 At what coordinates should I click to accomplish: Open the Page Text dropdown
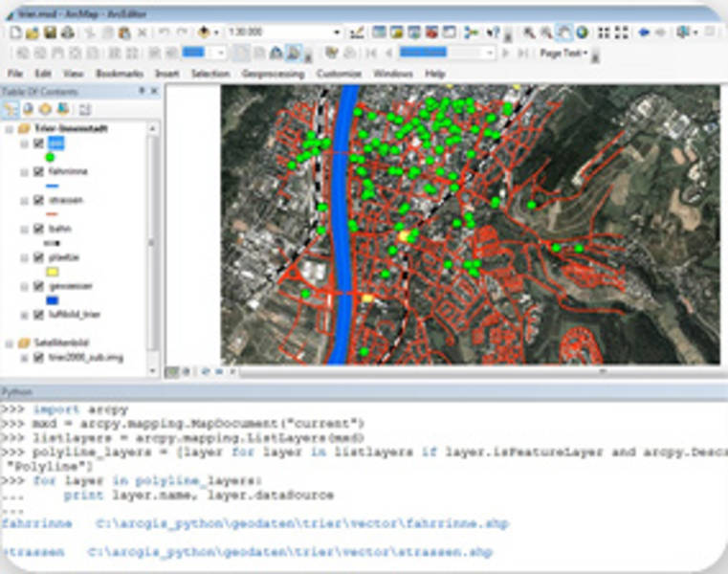coord(563,53)
